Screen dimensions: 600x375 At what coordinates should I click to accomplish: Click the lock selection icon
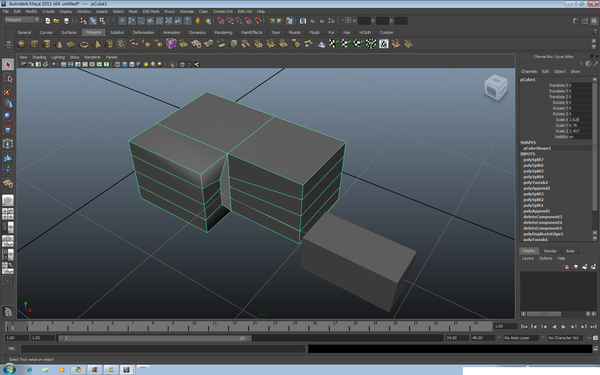(x=198, y=21)
